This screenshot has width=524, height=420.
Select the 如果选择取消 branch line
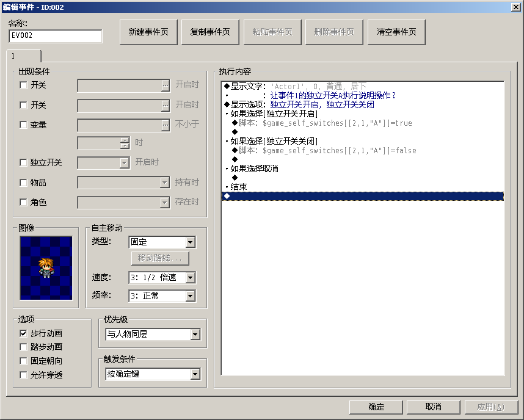(x=363, y=168)
